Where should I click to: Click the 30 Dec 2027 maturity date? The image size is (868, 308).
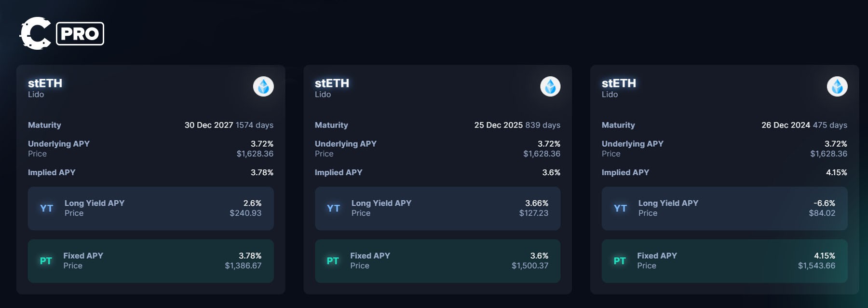(x=209, y=125)
